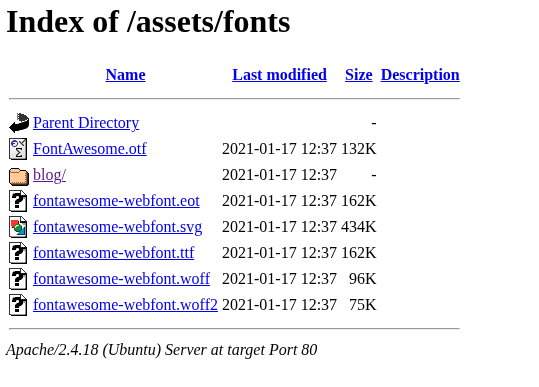The width and height of the screenshot is (539, 387).
Task: Click the unknown-file icon beside fontawesome-webfont.ttf
Action: [18, 253]
